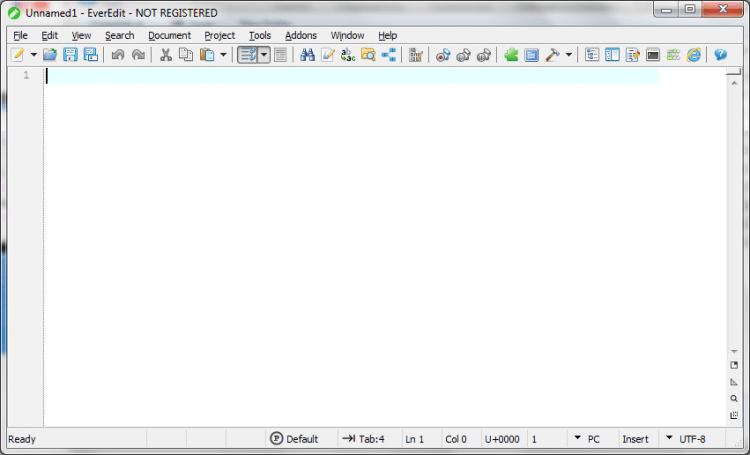Undo the last action
Screen dimensions: 750x455
(118, 55)
